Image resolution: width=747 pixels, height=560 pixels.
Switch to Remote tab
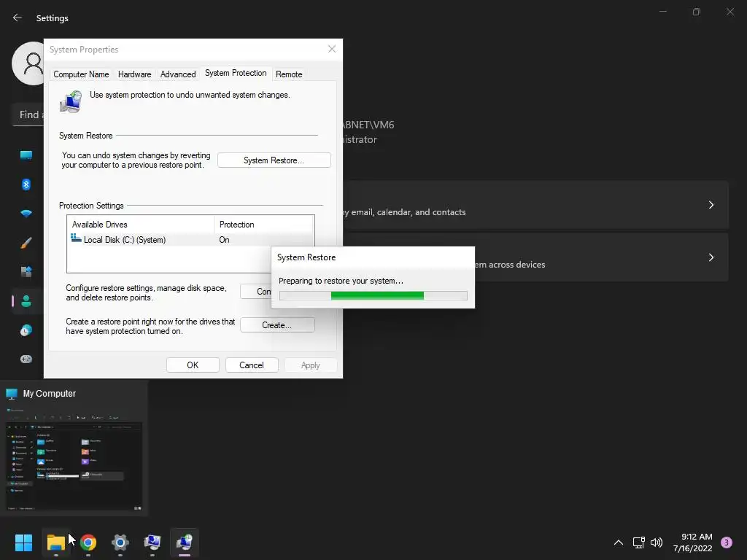[x=289, y=74]
